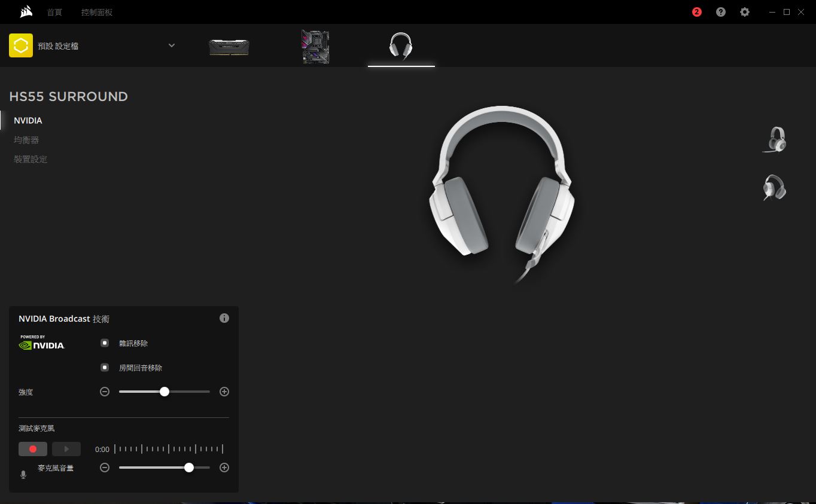Viewport: 816px width, 504px height.
Task: Open the help question mark icon
Action: click(x=721, y=12)
